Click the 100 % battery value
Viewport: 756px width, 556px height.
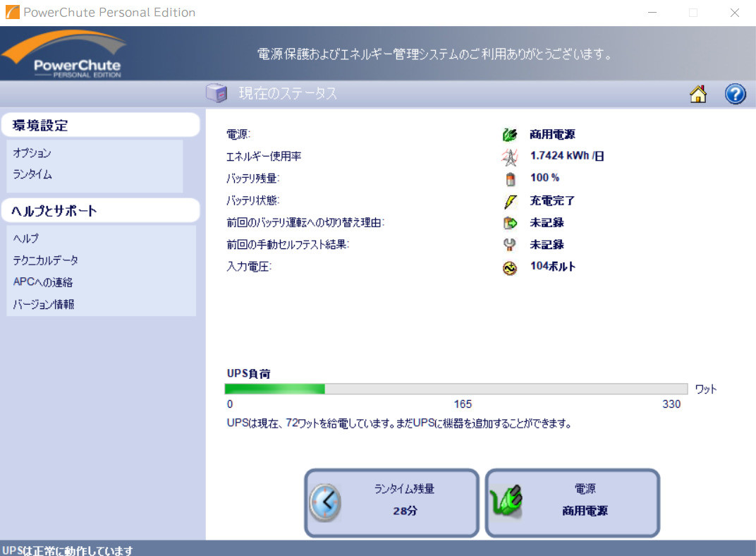point(545,178)
